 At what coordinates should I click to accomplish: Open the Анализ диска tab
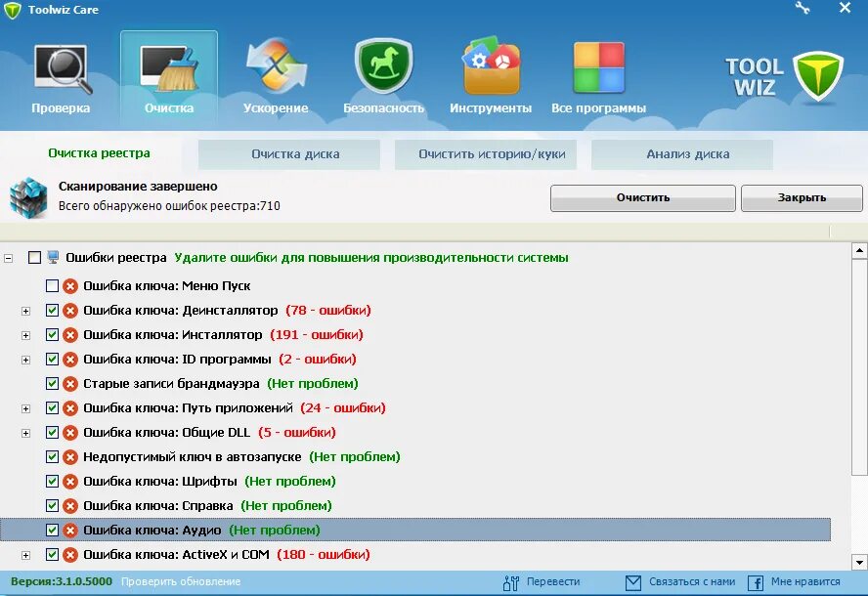[680, 153]
